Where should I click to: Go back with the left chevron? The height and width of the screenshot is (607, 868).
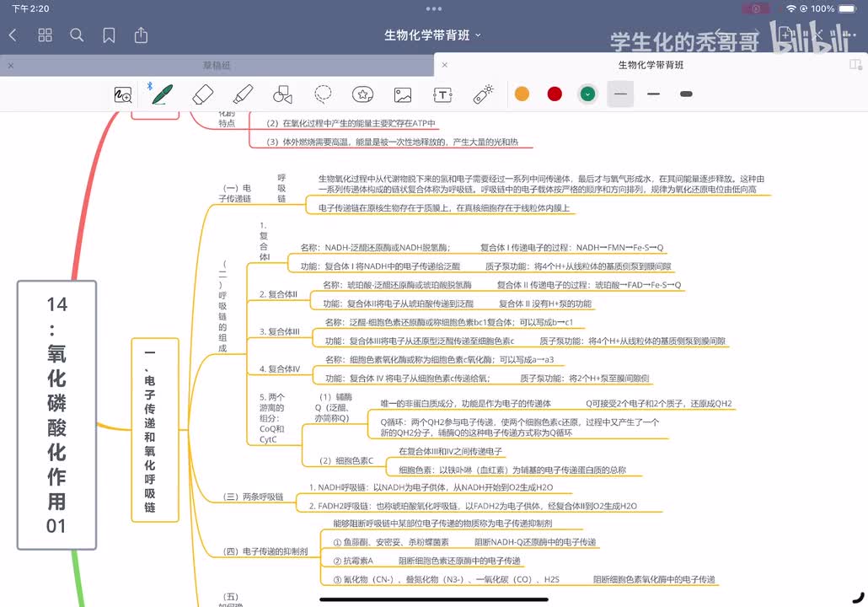tap(13, 35)
